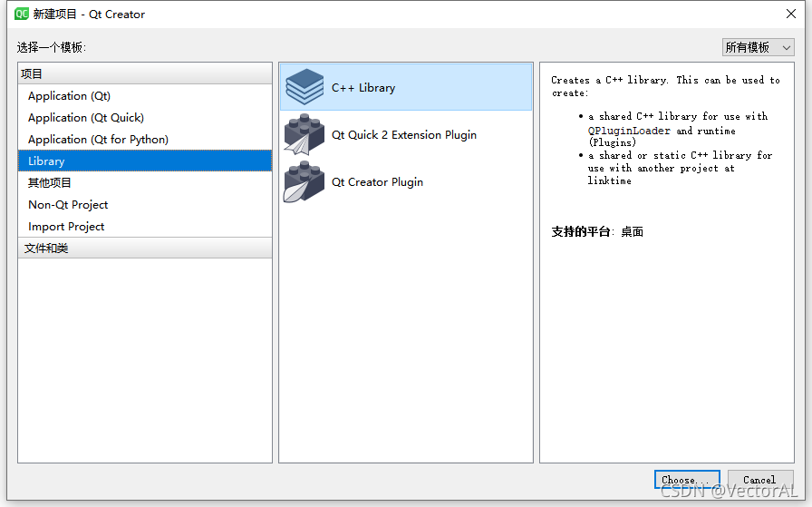Click the C++ Library stacked layers icon

(x=304, y=86)
